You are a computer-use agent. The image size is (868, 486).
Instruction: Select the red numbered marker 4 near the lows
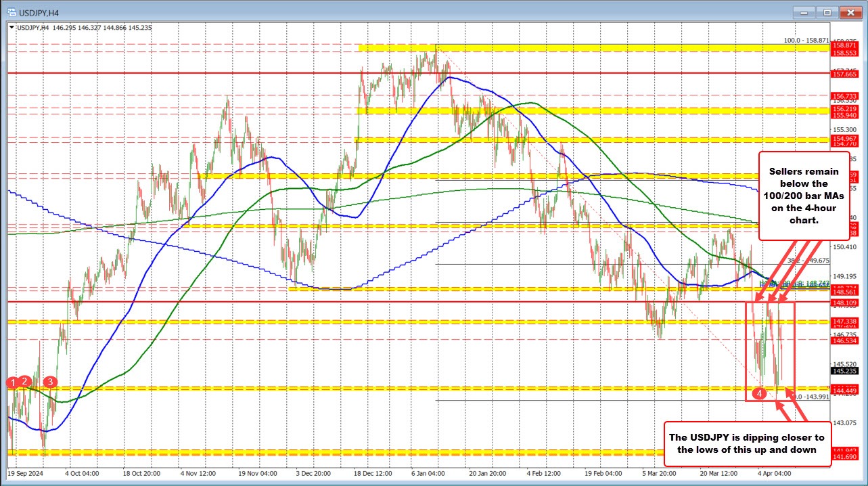[x=759, y=393]
